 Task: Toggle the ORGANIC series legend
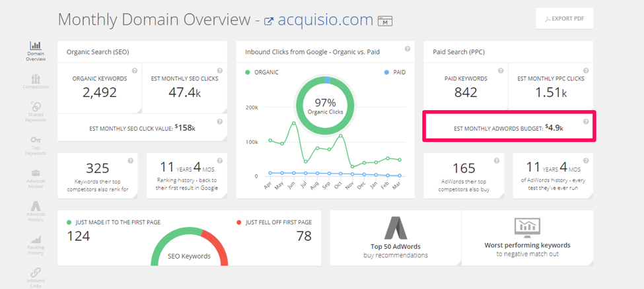[262, 73]
